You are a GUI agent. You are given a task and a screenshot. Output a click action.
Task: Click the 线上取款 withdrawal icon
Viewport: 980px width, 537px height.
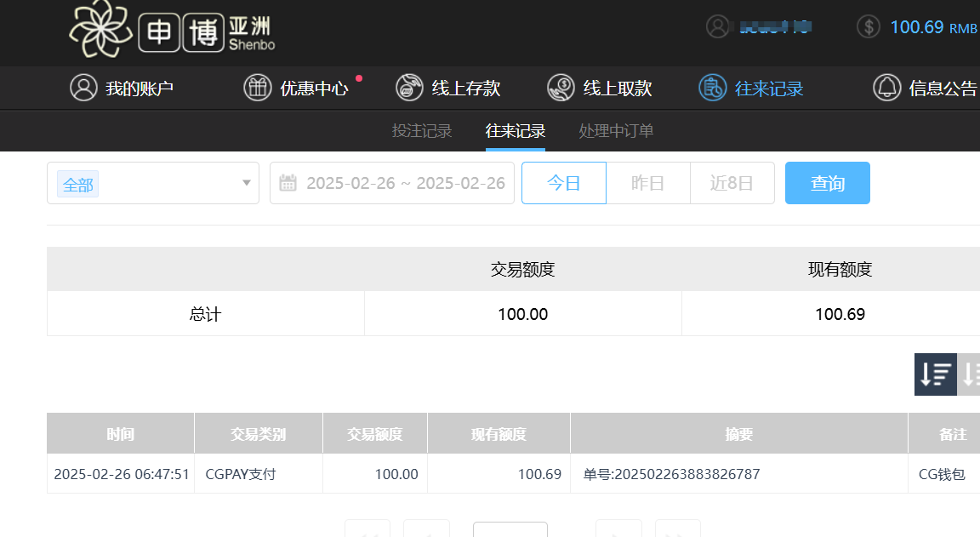(561, 88)
